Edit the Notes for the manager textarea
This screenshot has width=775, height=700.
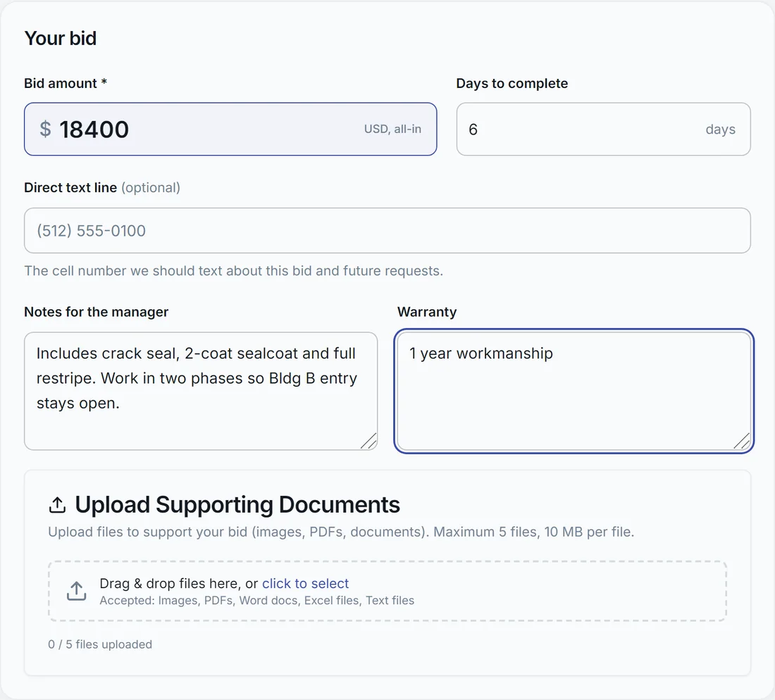point(201,391)
